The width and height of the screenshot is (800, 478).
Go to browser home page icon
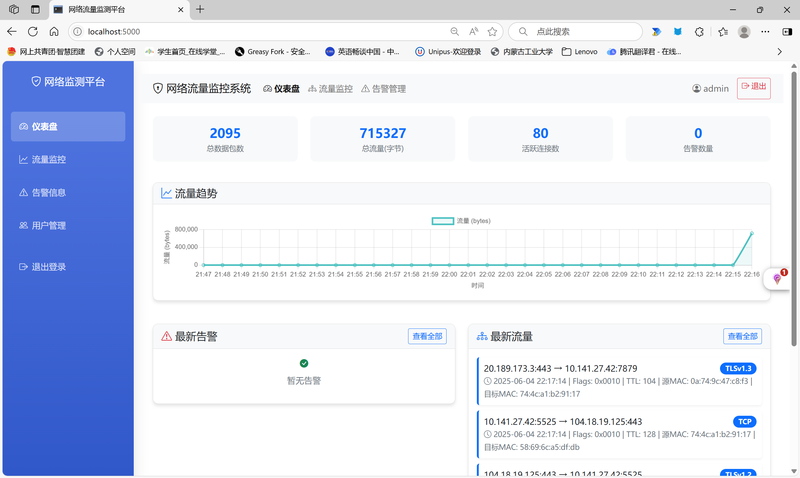click(x=54, y=32)
